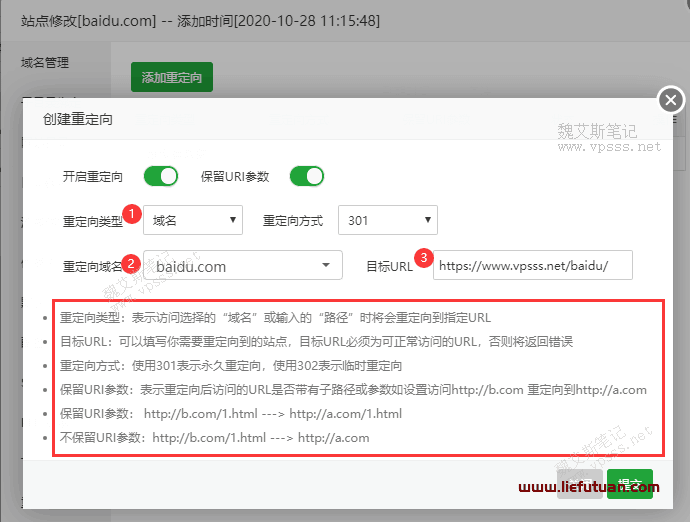Click the 目标URL input field
The width and height of the screenshot is (690, 522).
pos(532,265)
